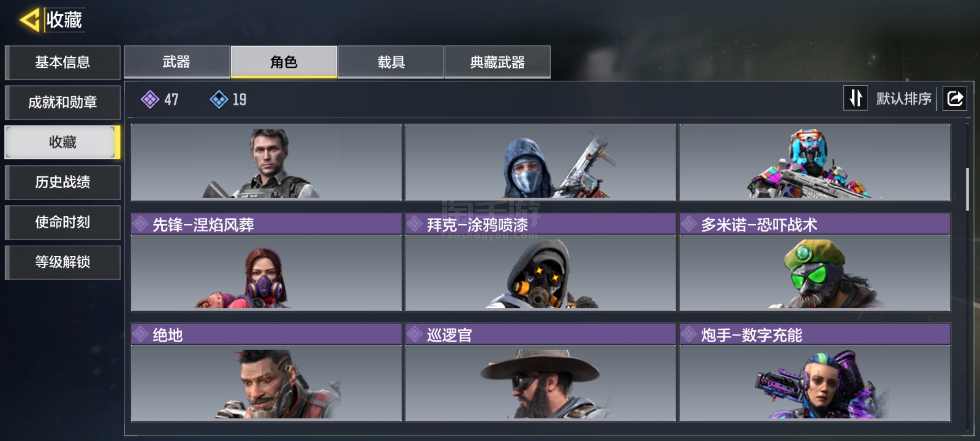Open the 默认排序 sorting option
The width and height of the screenshot is (980, 441).
[x=904, y=99]
